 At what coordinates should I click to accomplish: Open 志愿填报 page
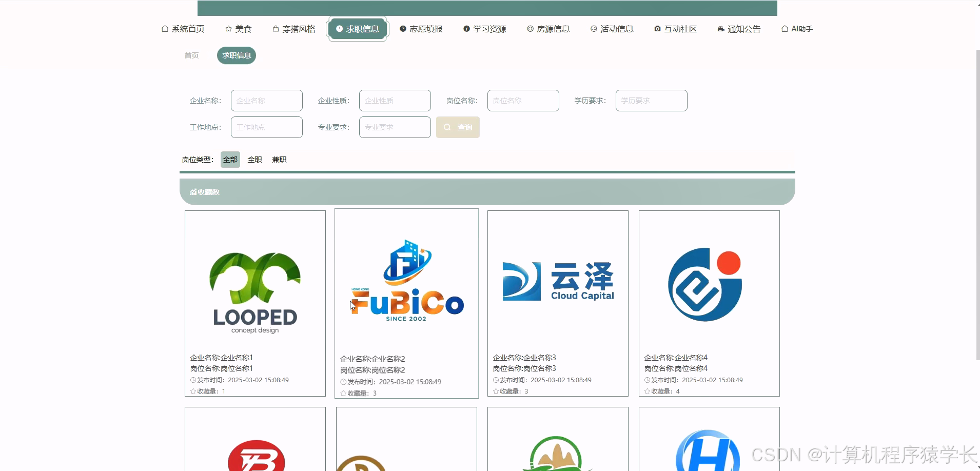tap(421, 29)
